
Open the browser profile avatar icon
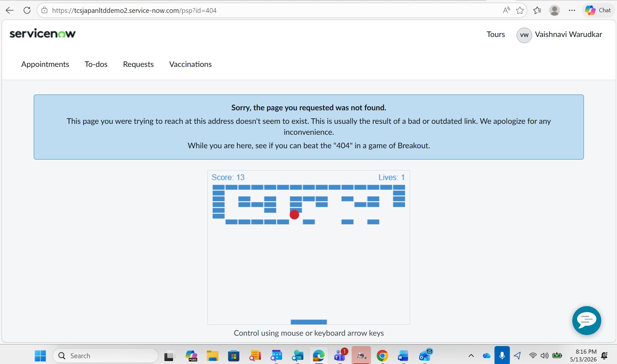[x=554, y=10]
